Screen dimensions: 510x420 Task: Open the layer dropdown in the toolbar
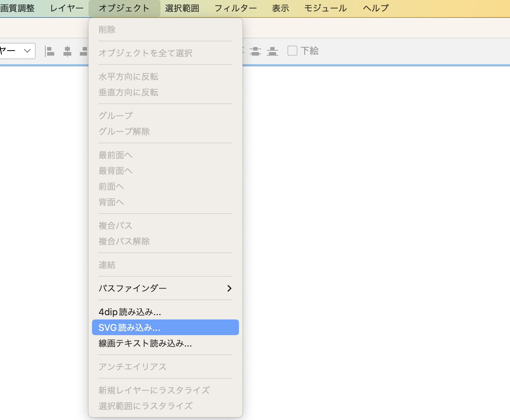(17, 51)
